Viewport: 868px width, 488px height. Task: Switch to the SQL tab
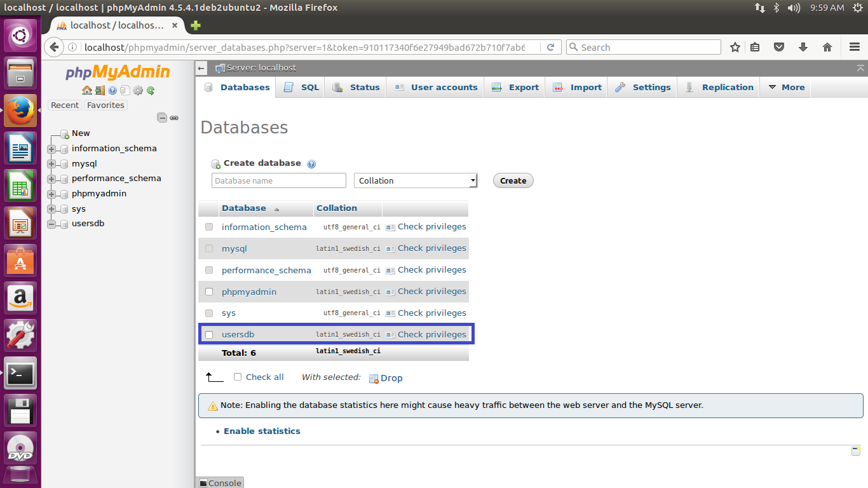click(x=301, y=87)
